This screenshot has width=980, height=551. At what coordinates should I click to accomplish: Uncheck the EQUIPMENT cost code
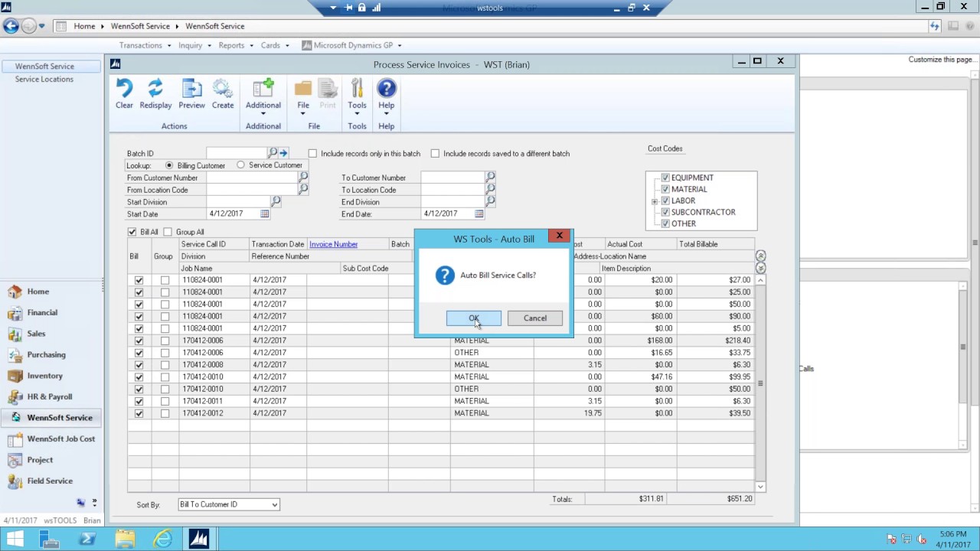point(665,178)
